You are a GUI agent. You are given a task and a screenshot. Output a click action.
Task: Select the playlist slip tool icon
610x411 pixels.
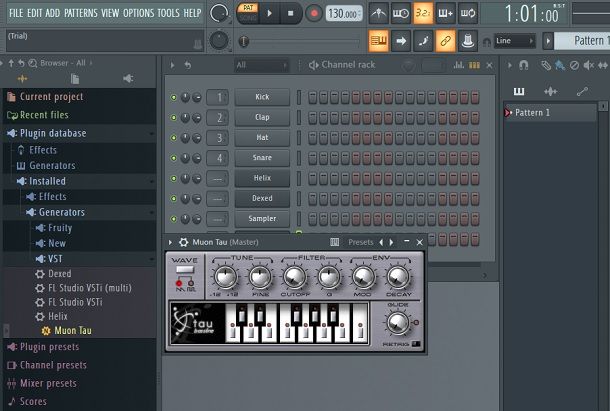[603, 65]
